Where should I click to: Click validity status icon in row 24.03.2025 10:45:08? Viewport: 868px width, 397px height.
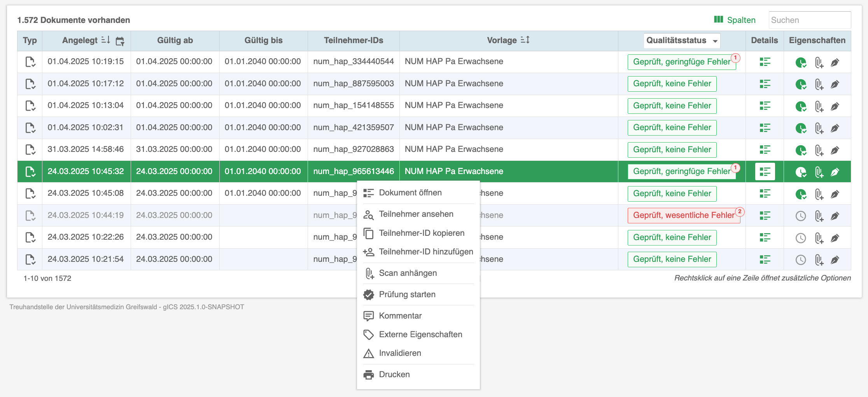click(801, 194)
